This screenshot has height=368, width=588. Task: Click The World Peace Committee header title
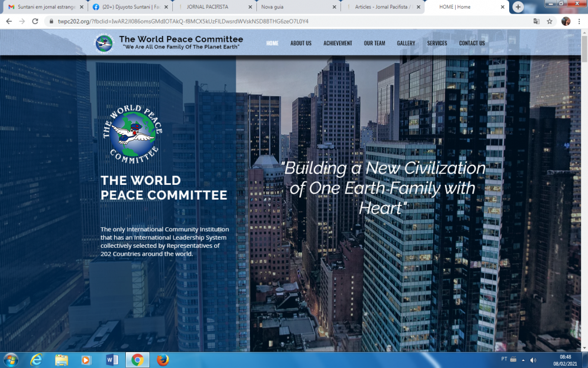[181, 39]
